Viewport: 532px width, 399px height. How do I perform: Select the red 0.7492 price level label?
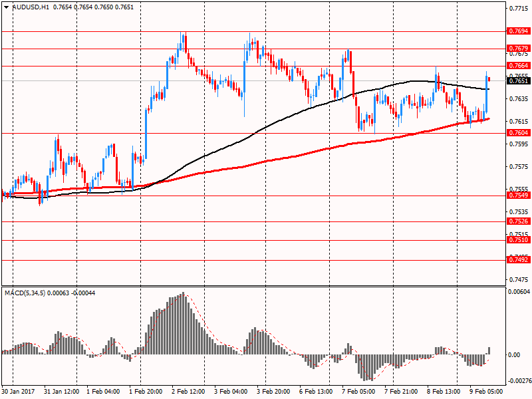click(x=517, y=260)
